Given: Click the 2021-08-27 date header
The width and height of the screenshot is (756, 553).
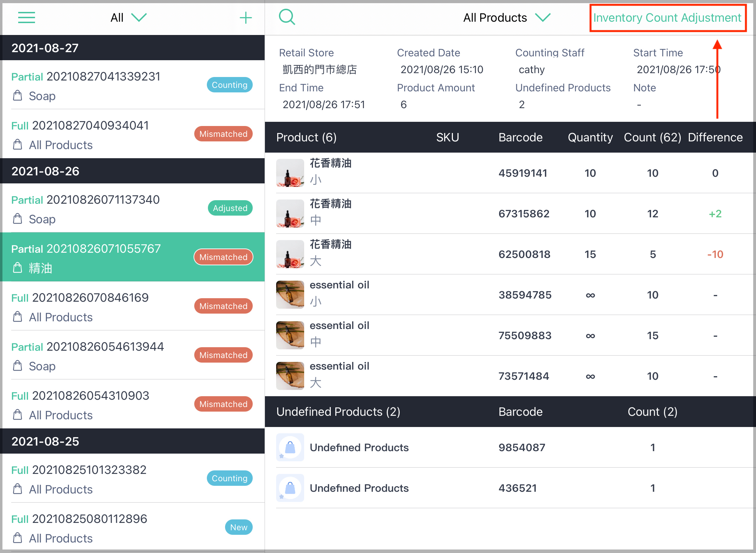Looking at the screenshot, I should pyautogui.click(x=132, y=48).
